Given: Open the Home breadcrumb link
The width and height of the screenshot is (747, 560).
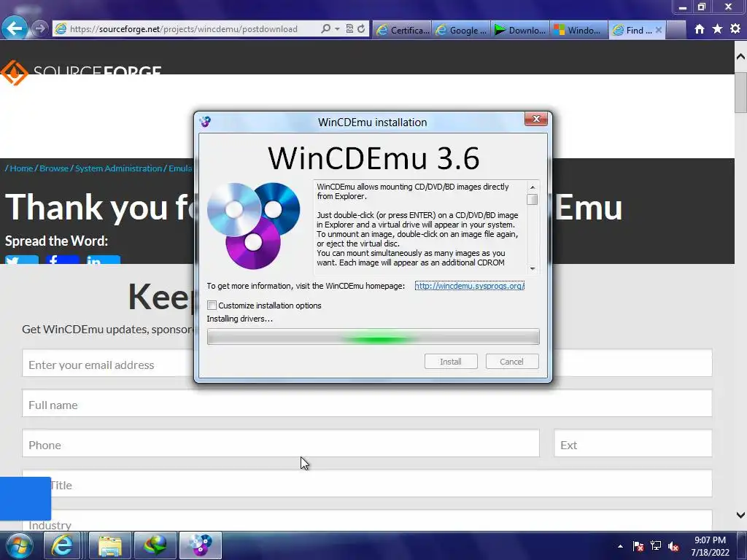Looking at the screenshot, I should 21,168.
